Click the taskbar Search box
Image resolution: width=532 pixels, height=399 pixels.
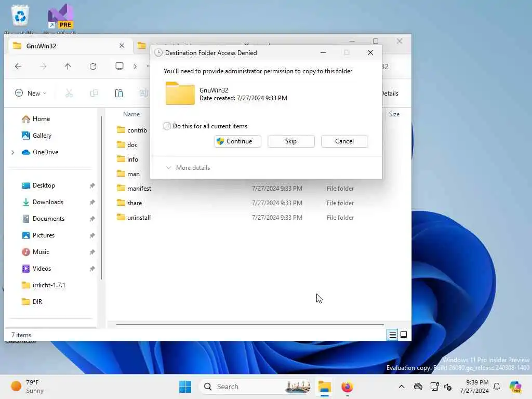(256, 387)
